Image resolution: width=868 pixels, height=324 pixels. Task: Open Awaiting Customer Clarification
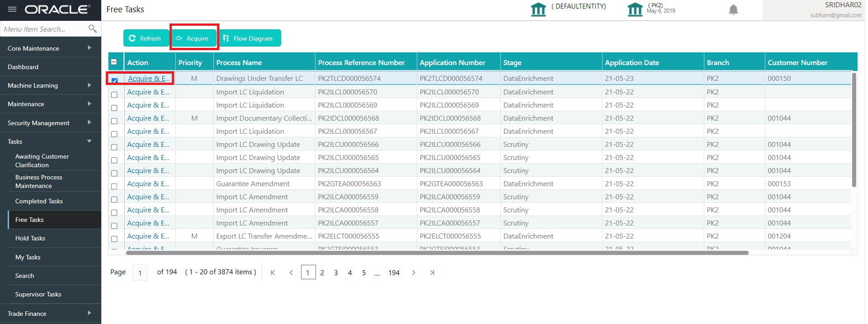pyautogui.click(x=54, y=160)
